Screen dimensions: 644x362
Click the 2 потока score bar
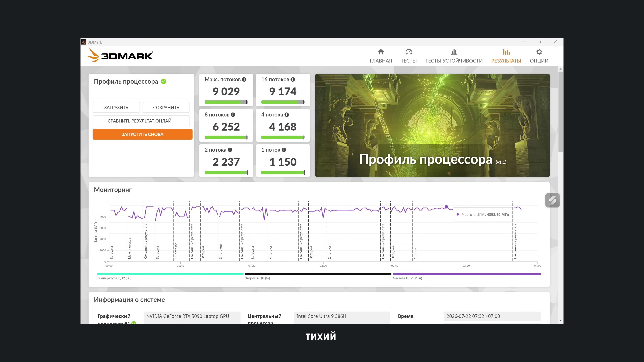tap(226, 172)
